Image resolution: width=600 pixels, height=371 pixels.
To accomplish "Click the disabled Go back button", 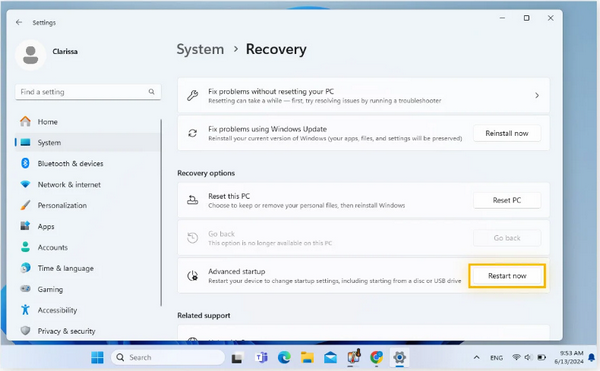I will click(507, 238).
